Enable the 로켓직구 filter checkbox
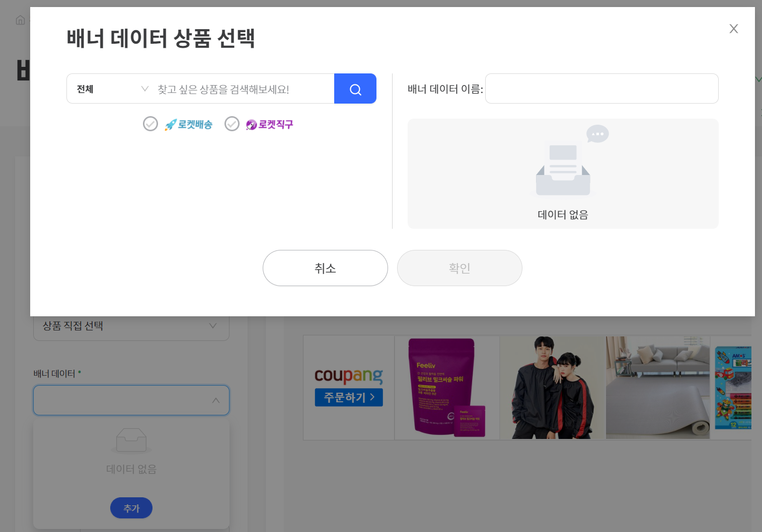 click(232, 124)
